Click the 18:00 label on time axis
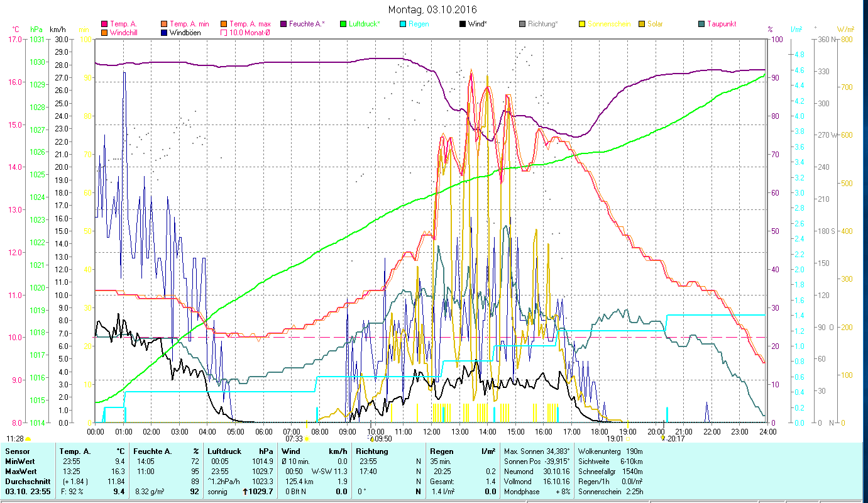The height and width of the screenshot is (503, 868). pyautogui.click(x=600, y=432)
